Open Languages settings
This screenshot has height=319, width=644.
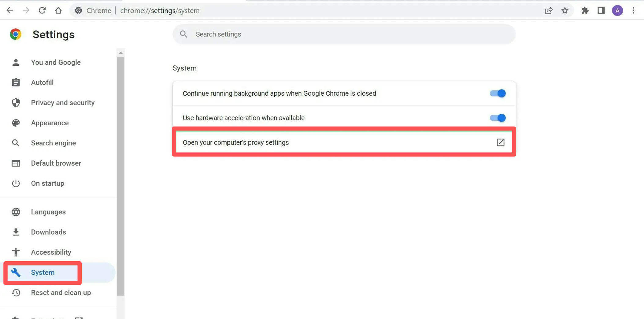48,212
